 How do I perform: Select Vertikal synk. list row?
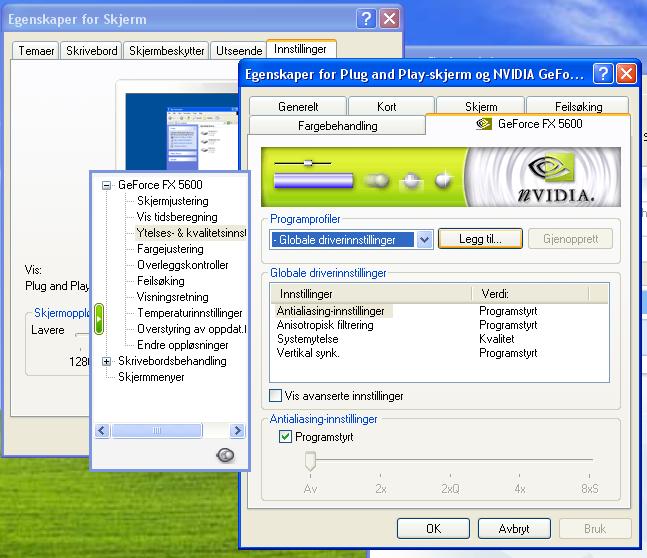pyautogui.click(x=439, y=353)
